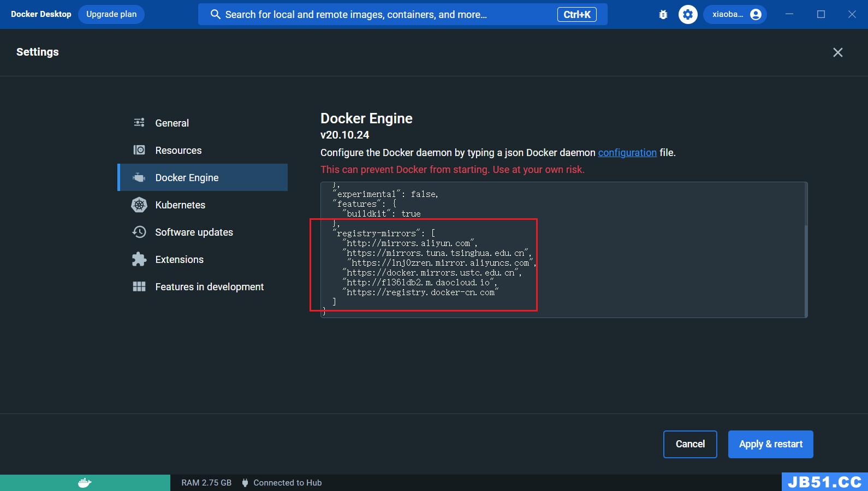868x491 pixels.
Task: Click the magnifier icon in search bar
Action: click(216, 15)
